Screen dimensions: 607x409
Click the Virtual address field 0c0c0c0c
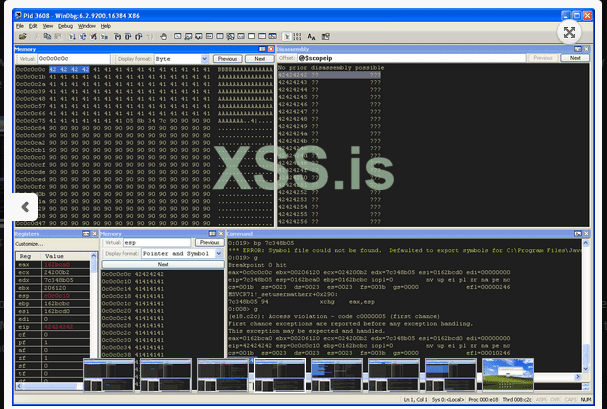74,59
